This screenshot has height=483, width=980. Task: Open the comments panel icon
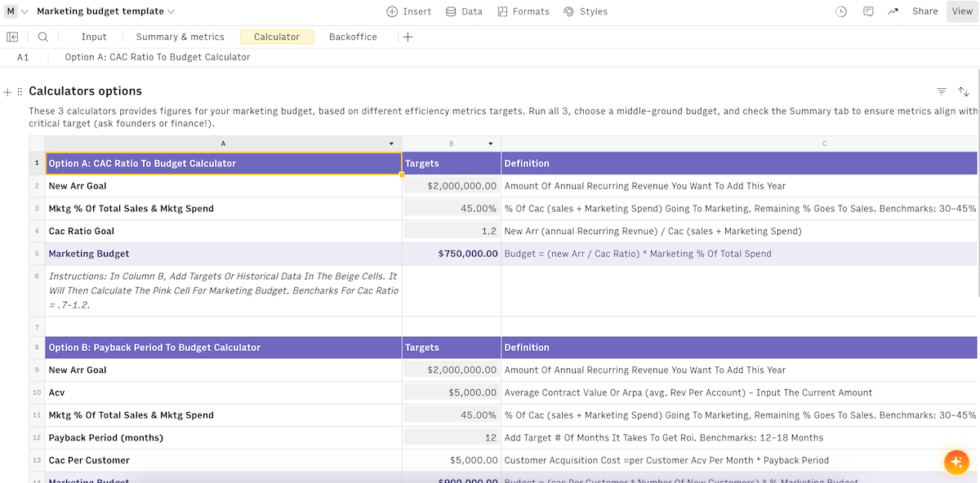pyautogui.click(x=868, y=11)
